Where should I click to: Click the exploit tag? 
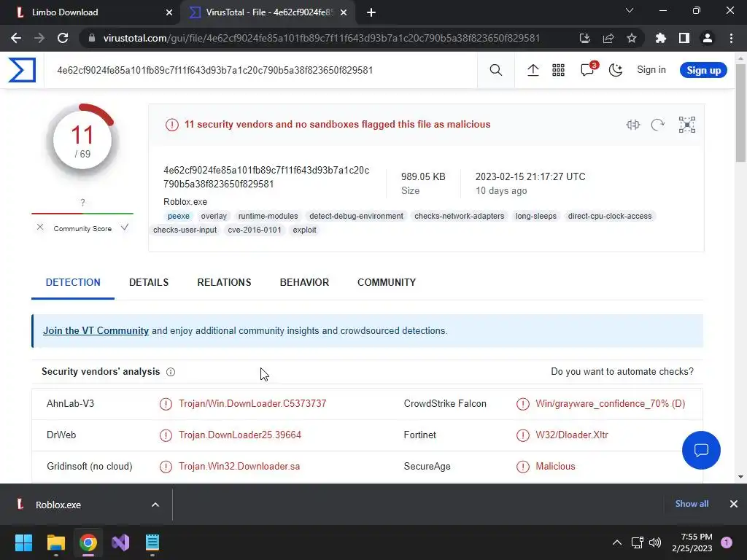(x=304, y=230)
